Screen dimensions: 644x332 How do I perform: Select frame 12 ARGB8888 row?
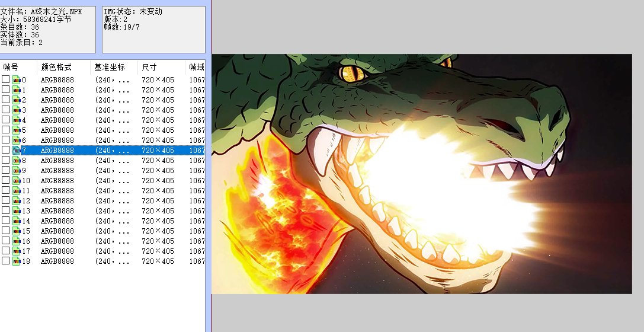pyautogui.click(x=57, y=200)
